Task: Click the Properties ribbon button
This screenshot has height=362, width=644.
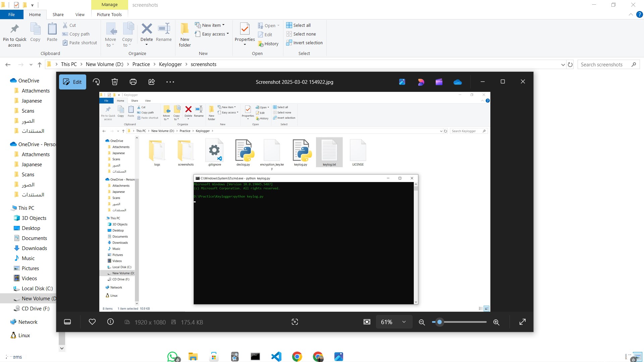Action: click(x=245, y=34)
